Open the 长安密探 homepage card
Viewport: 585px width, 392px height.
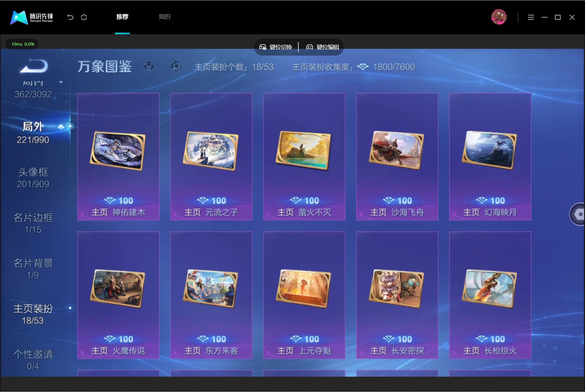tap(397, 295)
